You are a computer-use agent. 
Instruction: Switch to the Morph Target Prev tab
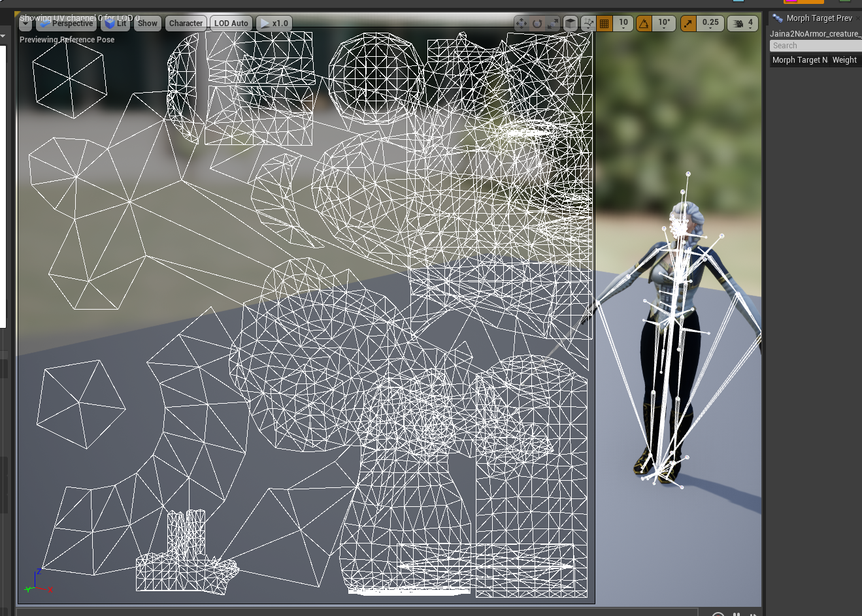(x=814, y=18)
